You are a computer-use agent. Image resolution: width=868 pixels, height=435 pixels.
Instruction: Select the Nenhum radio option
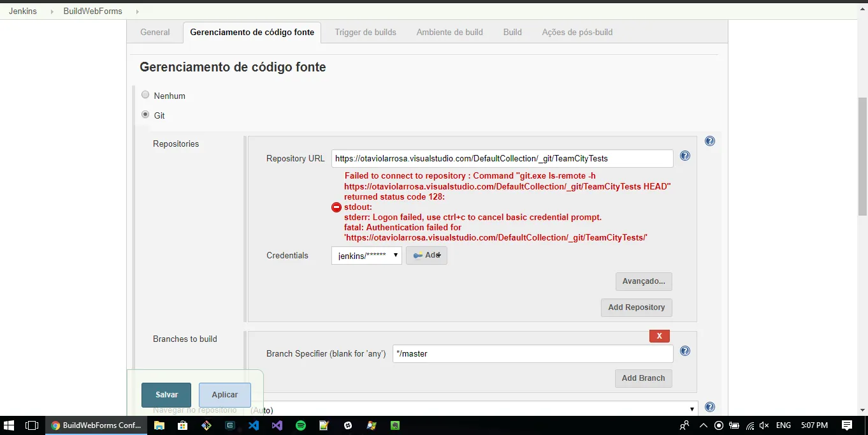145,95
